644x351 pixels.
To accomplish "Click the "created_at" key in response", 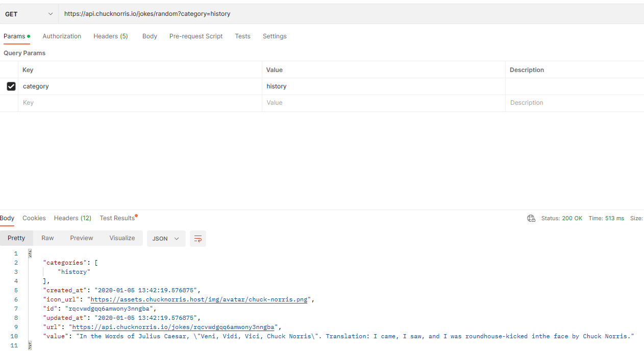I will [65, 290].
